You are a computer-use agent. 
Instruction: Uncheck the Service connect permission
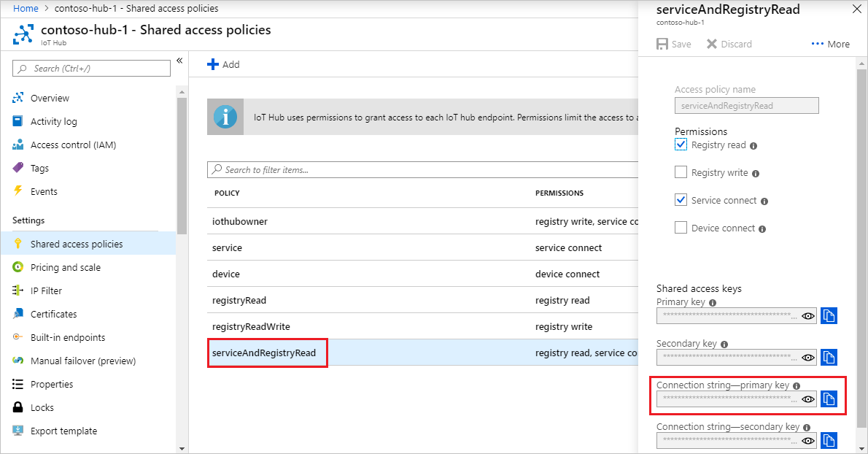(681, 200)
